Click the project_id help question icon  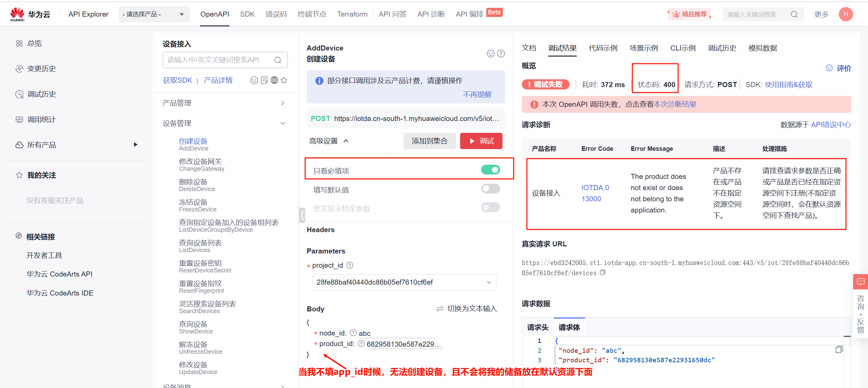(x=350, y=265)
